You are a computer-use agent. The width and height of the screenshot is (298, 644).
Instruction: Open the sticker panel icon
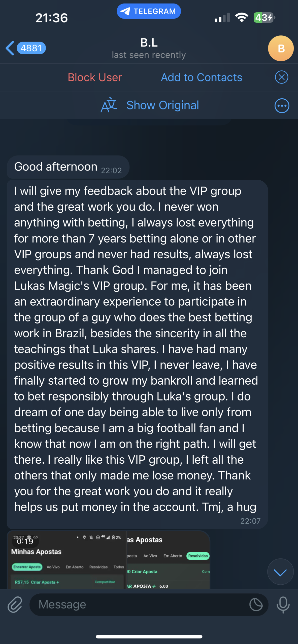pyautogui.click(x=256, y=604)
